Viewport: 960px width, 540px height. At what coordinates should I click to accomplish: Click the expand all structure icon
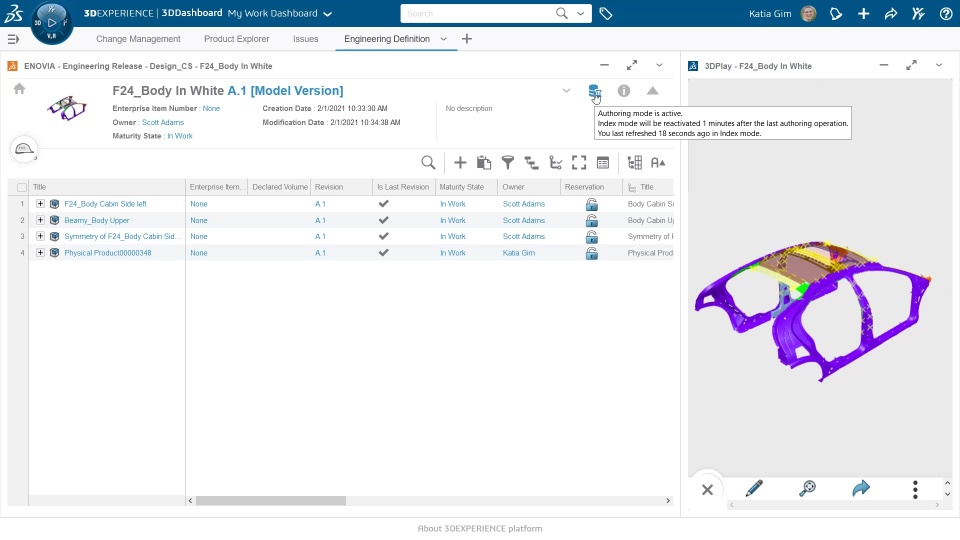click(531, 162)
